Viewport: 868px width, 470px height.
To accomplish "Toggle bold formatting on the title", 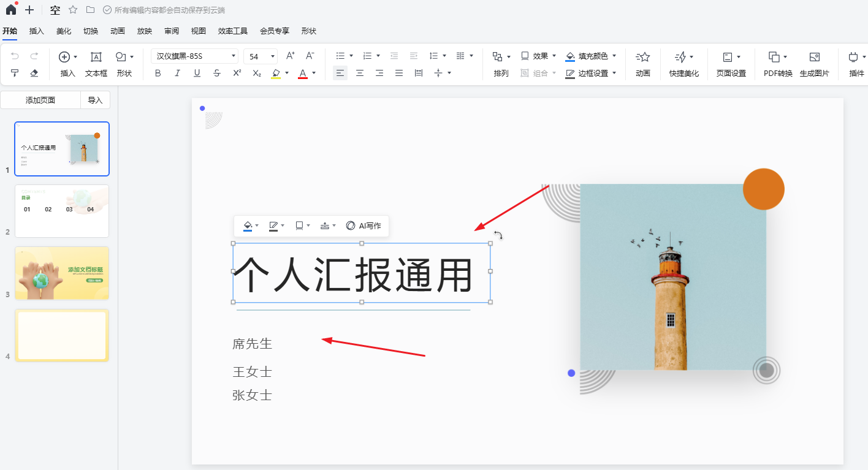I will click(x=158, y=73).
